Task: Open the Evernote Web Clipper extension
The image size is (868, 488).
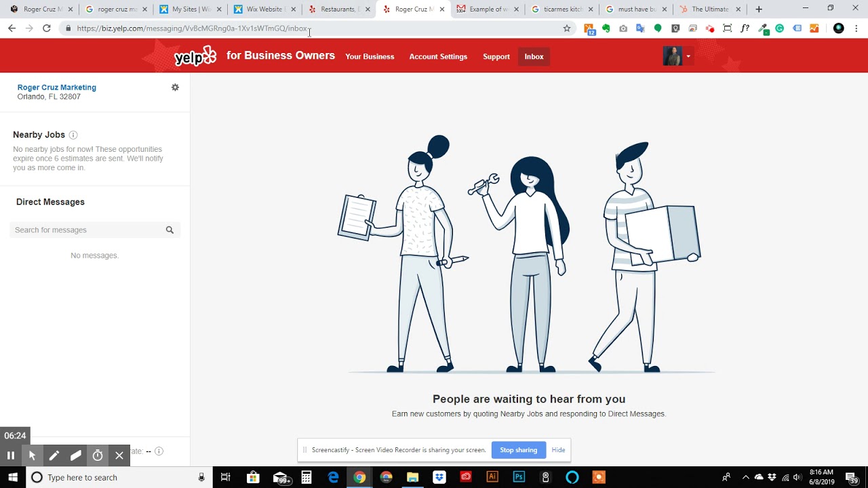Action: pos(606,28)
